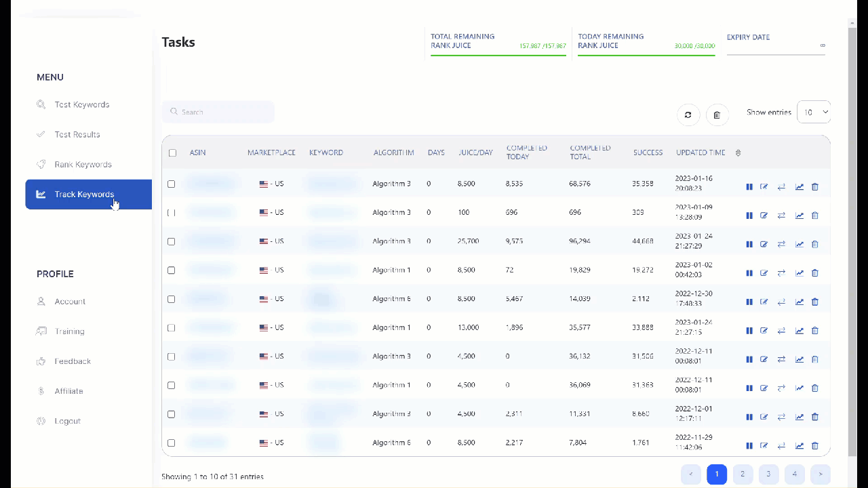Open the Show entries dropdown
Image resolution: width=868 pixels, height=488 pixels.
814,113
